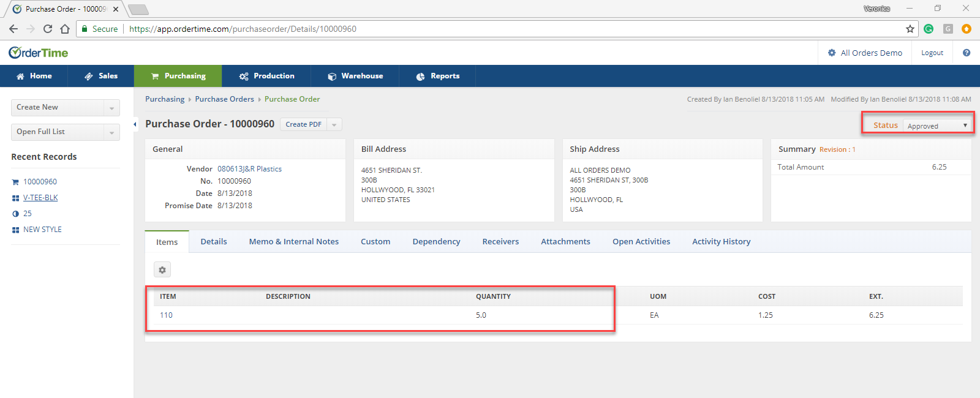Click the grid icon beside NEW STYLE
The height and width of the screenshot is (398, 980).
(x=15, y=230)
